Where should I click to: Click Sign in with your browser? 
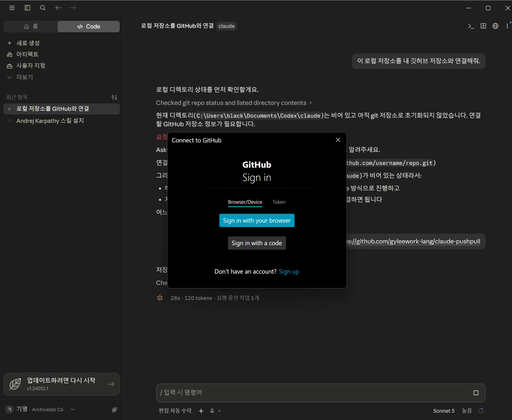tap(257, 220)
